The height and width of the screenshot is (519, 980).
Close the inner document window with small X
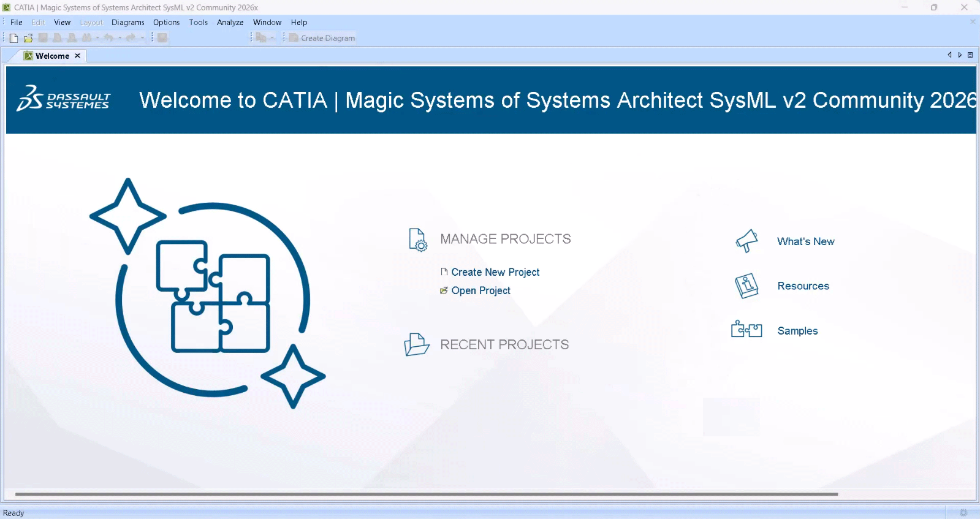point(973,22)
